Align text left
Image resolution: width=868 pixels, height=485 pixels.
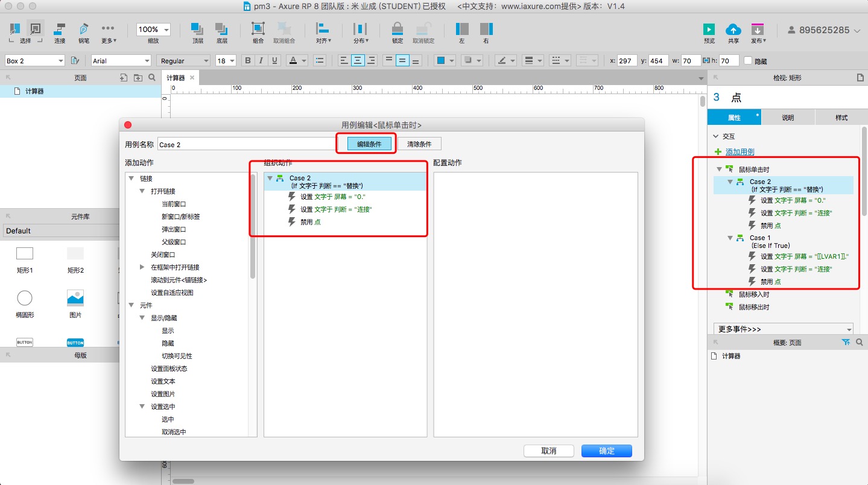(x=344, y=60)
